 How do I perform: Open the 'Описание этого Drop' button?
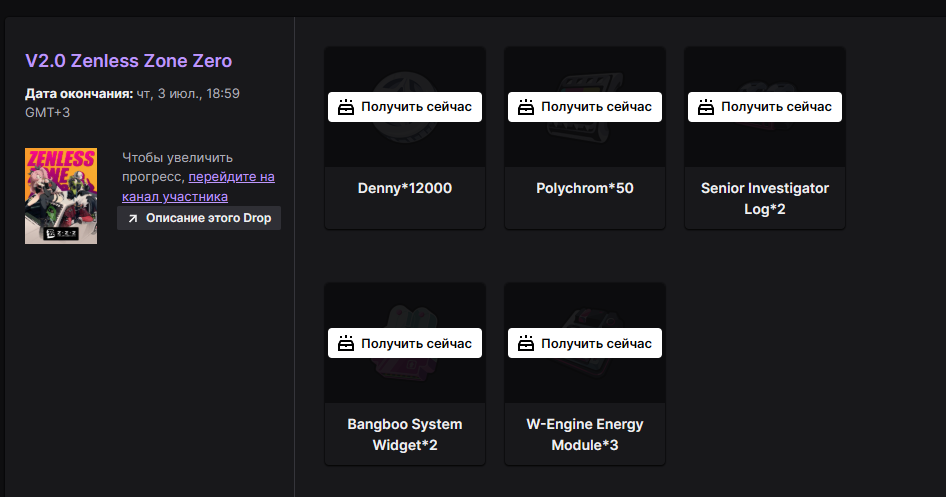199,218
